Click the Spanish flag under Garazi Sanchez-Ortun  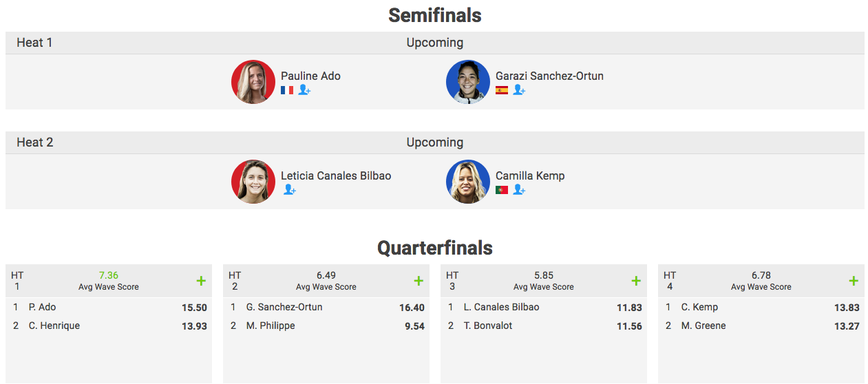pos(502,90)
